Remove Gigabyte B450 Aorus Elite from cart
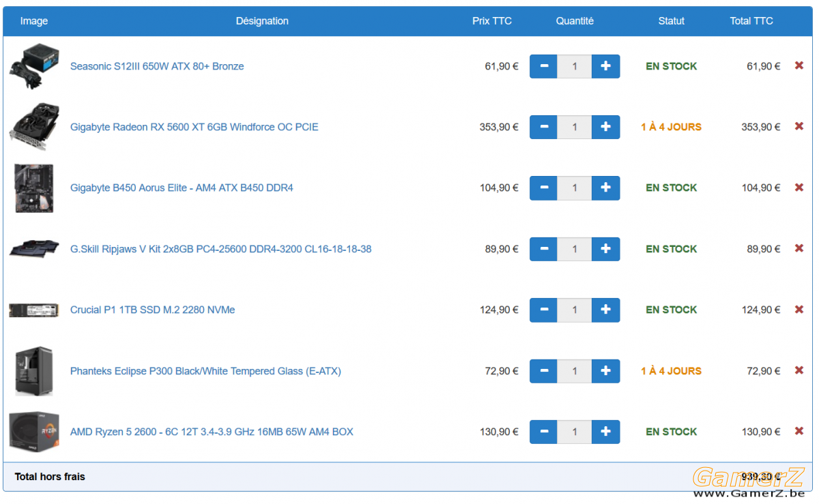The image size is (819, 504). (799, 187)
